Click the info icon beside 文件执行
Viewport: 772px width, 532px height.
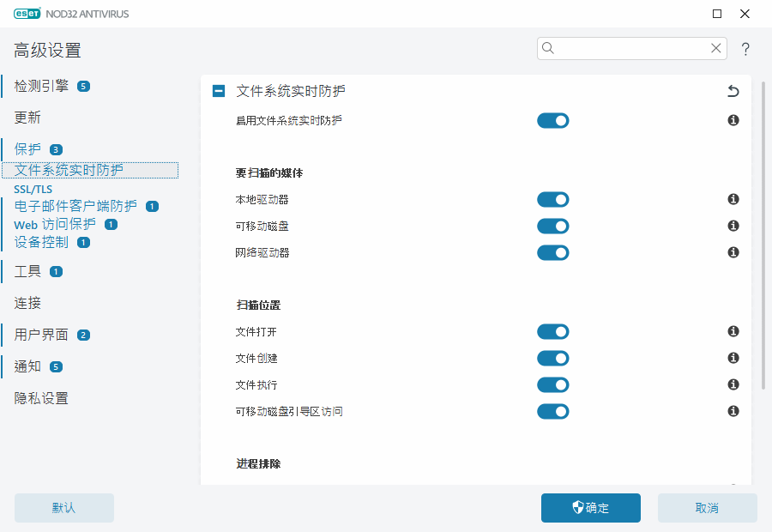pyautogui.click(x=733, y=384)
